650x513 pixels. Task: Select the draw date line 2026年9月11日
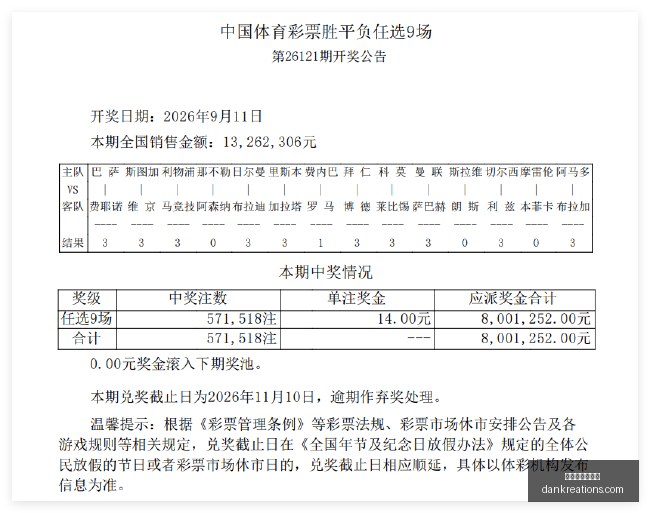(176, 116)
